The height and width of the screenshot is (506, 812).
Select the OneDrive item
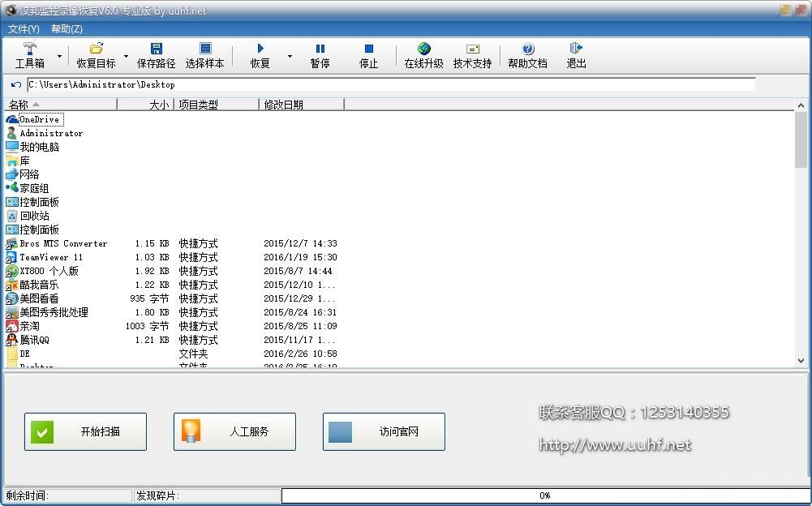coord(40,120)
